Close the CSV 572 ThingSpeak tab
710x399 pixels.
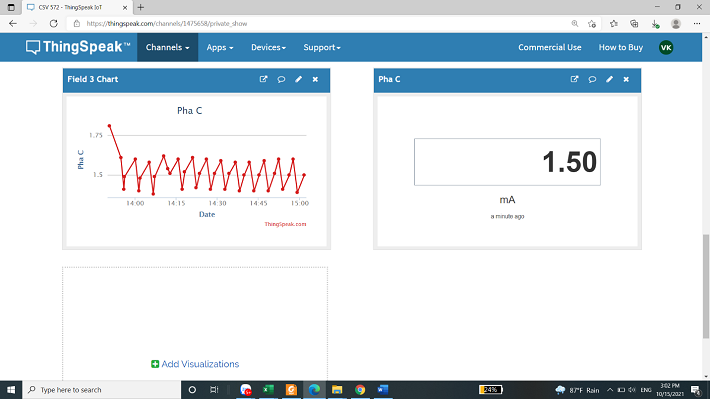[x=125, y=8]
